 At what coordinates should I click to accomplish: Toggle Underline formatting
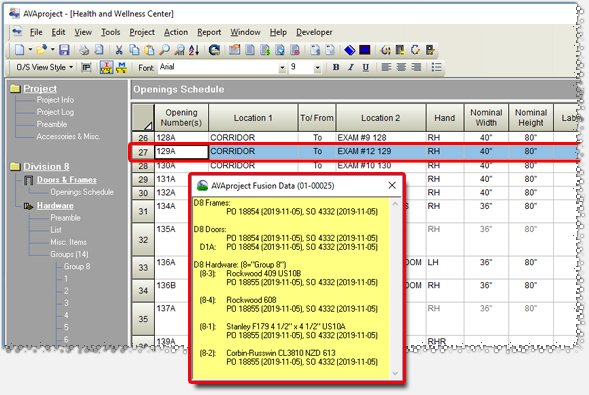point(365,67)
